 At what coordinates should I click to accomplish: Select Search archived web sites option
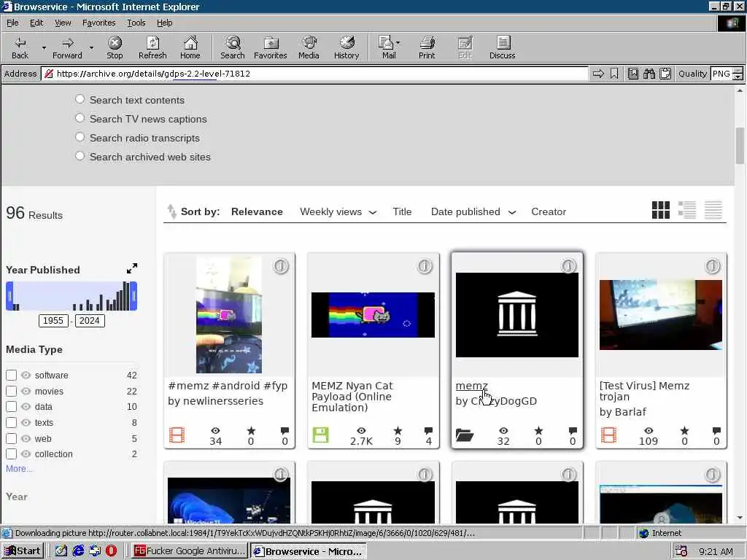tap(80, 156)
